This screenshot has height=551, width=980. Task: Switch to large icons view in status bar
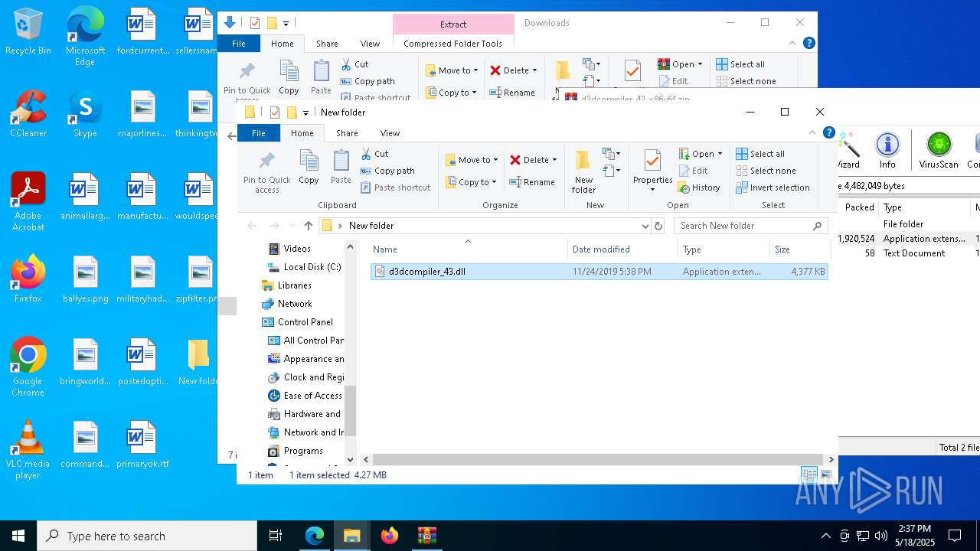tap(825, 475)
